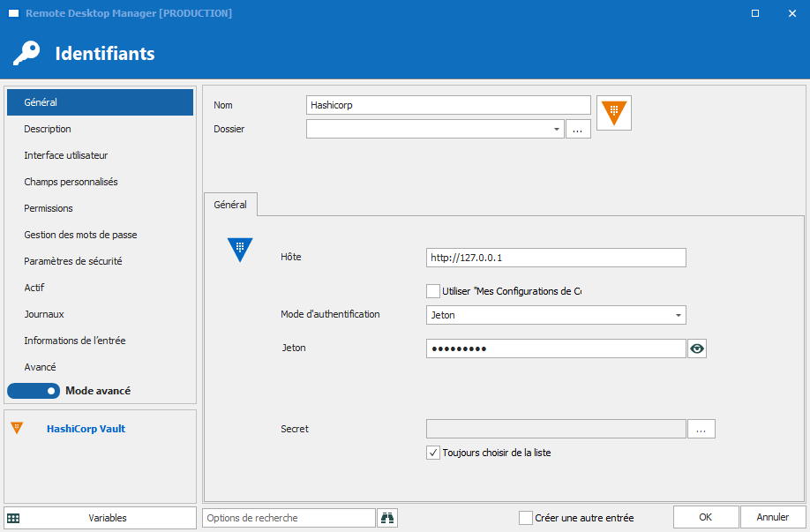Click the blue Vault logo beside Hôte

240,250
